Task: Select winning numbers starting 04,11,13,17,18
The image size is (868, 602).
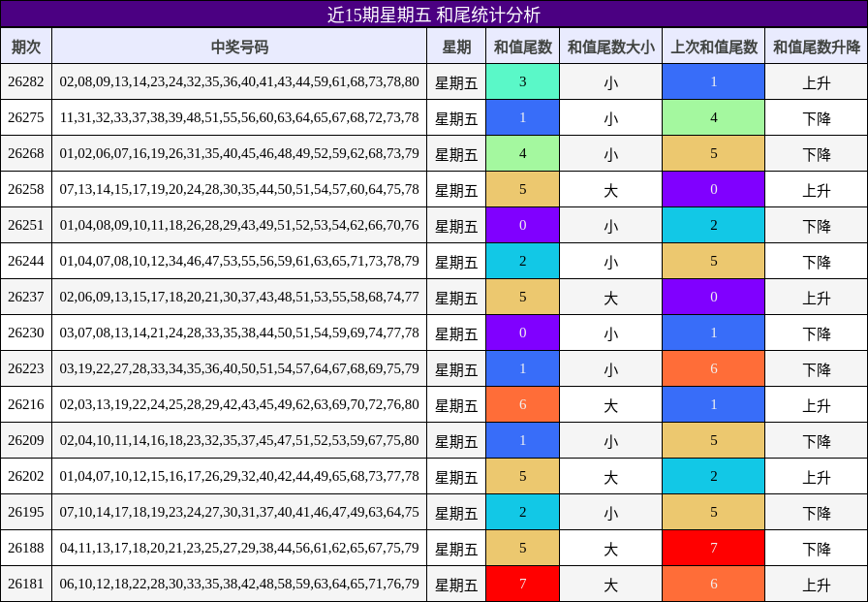Action: (239, 548)
